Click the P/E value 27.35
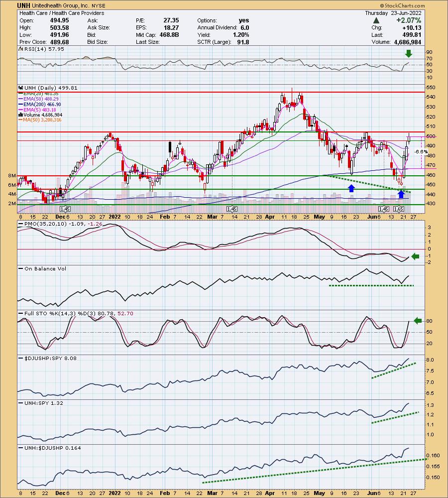This screenshot has width=448, height=498. click(x=171, y=20)
